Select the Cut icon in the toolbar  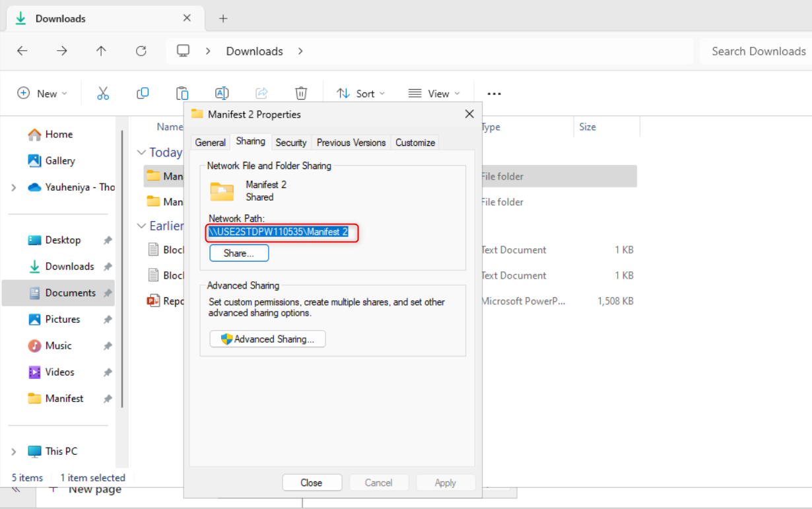click(x=102, y=93)
